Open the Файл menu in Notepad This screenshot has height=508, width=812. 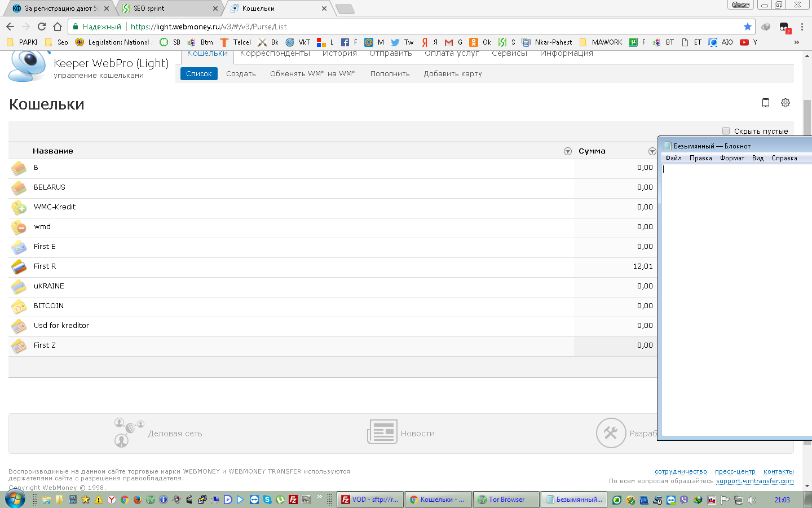coord(673,158)
